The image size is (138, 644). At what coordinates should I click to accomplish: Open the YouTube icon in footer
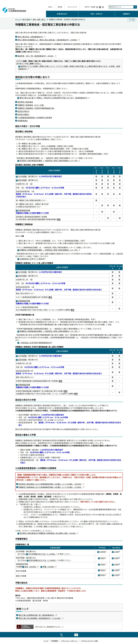(x=76, y=635)
